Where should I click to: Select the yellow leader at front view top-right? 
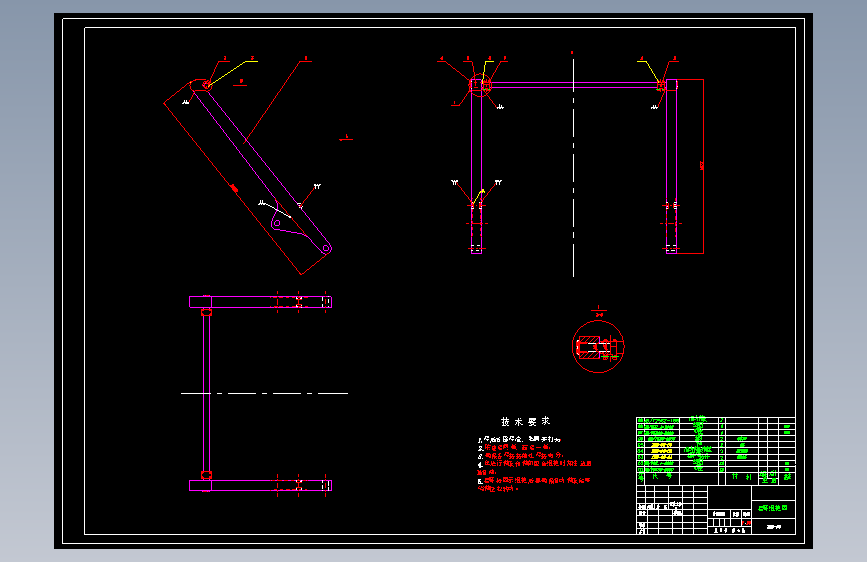(x=650, y=72)
